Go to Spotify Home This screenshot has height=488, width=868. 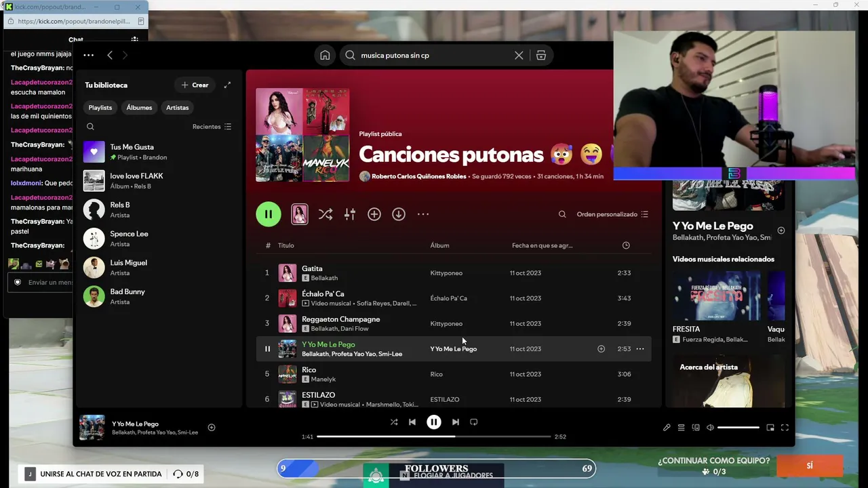(x=325, y=56)
